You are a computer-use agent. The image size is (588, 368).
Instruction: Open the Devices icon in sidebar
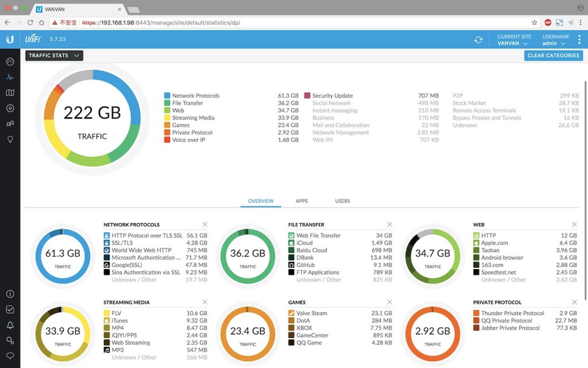10,108
